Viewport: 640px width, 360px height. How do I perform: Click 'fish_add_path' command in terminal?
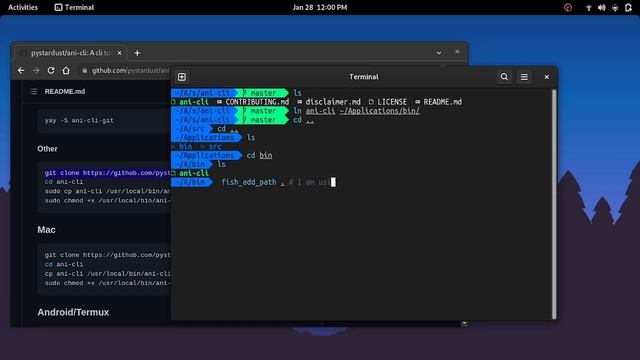[x=249, y=182]
